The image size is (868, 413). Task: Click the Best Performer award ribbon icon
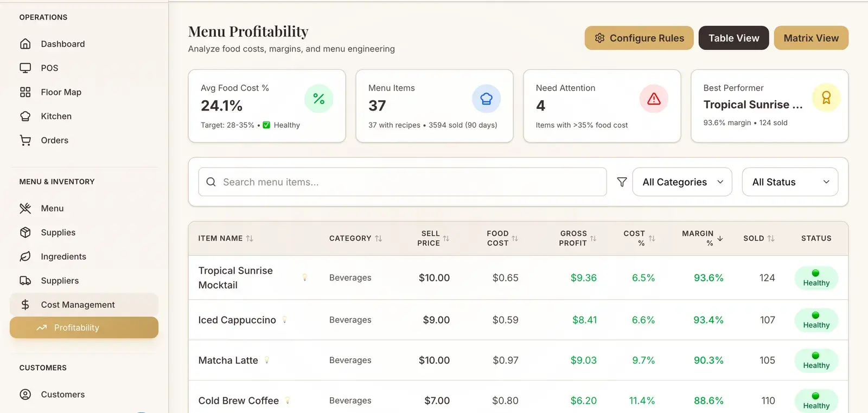coord(826,98)
